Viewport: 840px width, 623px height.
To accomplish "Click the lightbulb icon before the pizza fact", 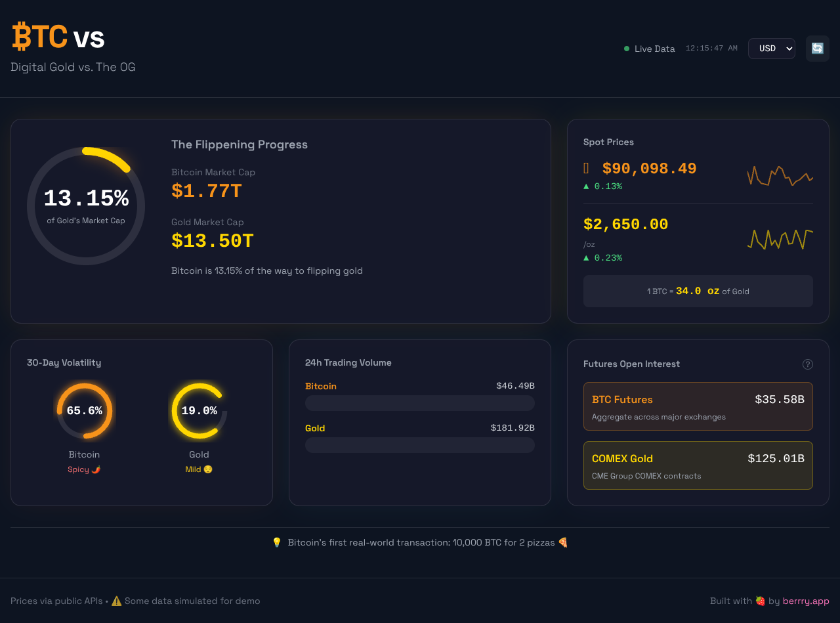I will 277,542.
